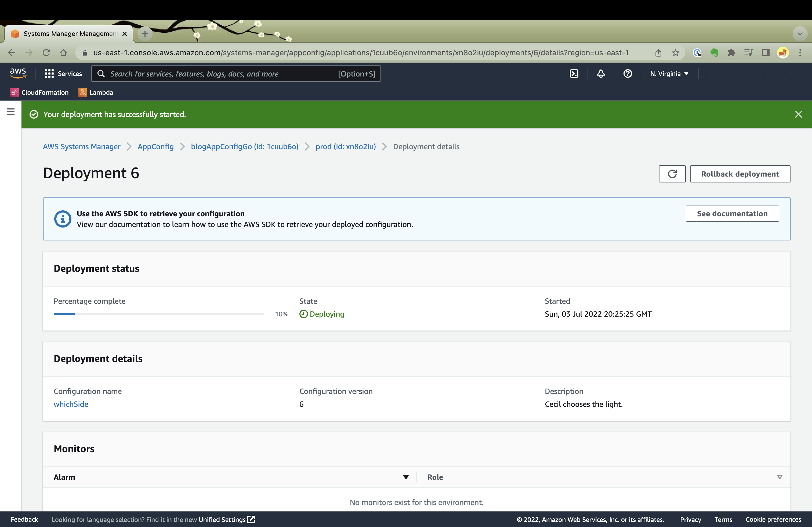Refresh the deployment status
812x527 pixels.
coord(672,174)
